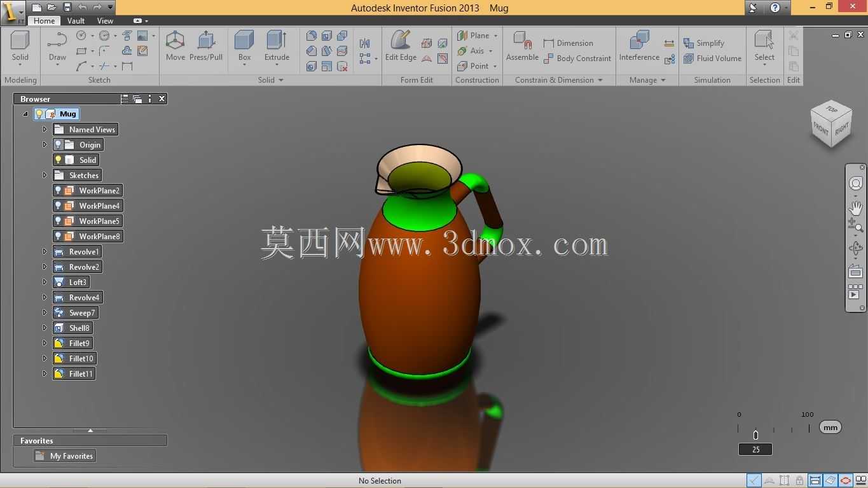Select the Fillet11 feature

click(x=74, y=373)
